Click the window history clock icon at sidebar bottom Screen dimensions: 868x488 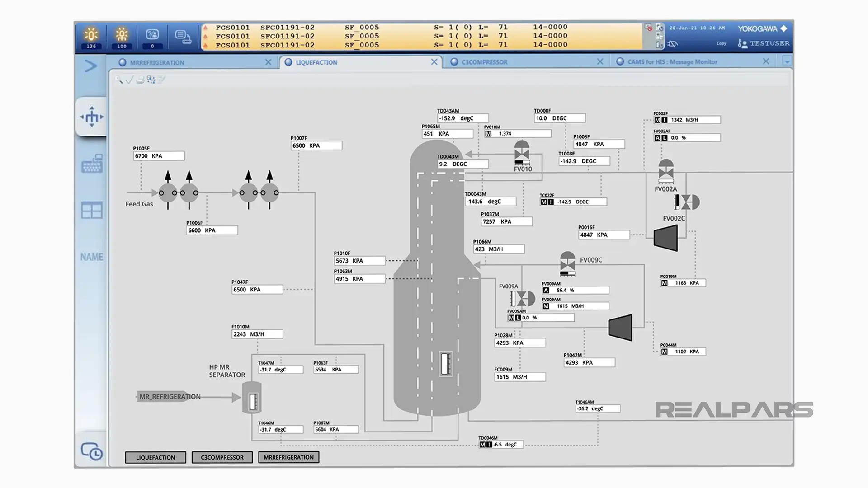[91, 451]
